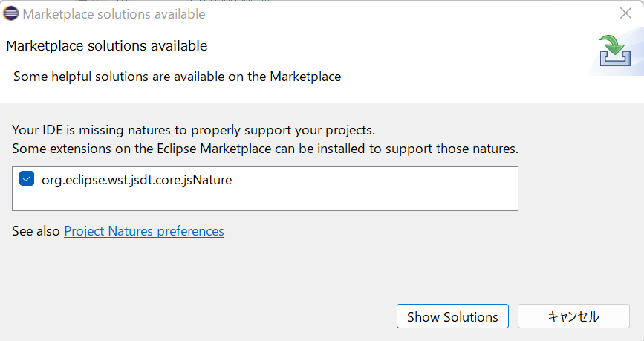
Task: Click the Eclipse logo in title bar
Action: [11, 13]
